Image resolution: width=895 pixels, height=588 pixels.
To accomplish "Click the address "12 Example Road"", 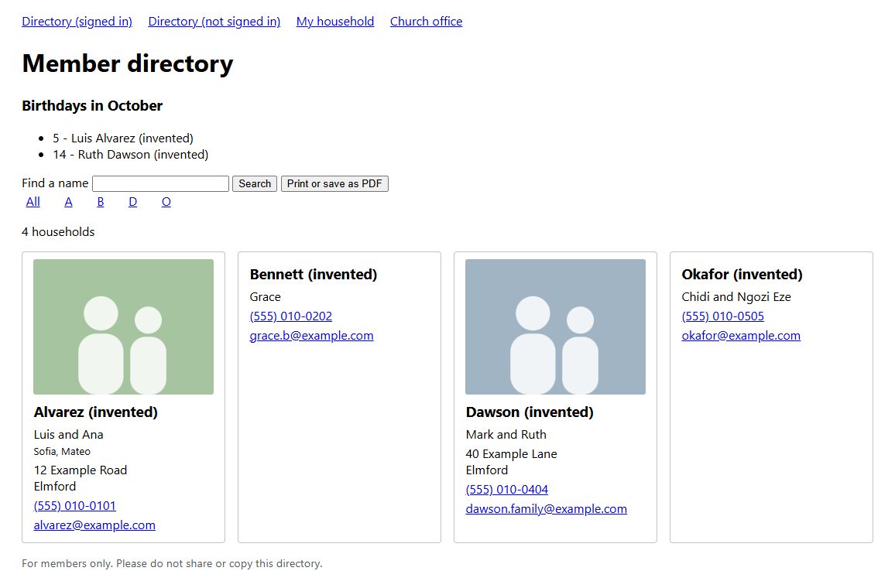I will (x=81, y=470).
